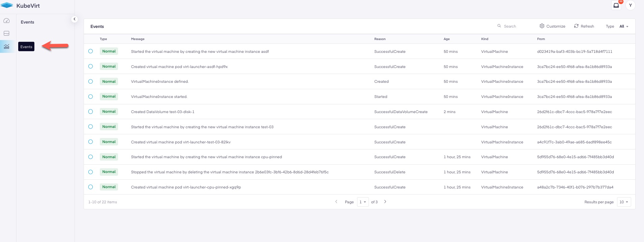This screenshot has width=644, height=242.
Task: Collapse the sidebar with chevron button
Action: [x=75, y=19]
